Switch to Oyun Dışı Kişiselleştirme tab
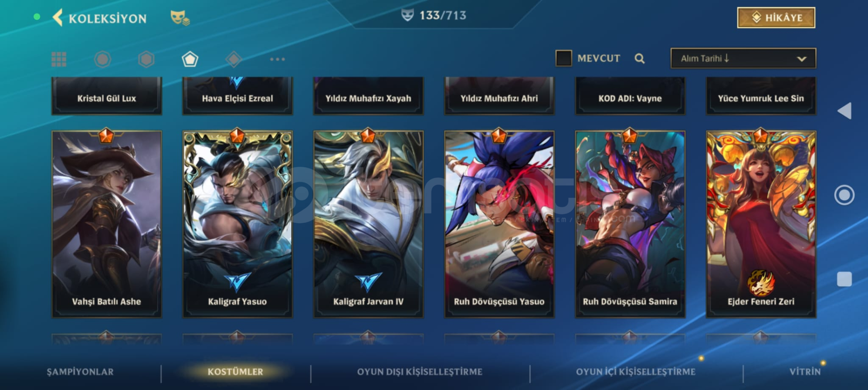The width and height of the screenshot is (868, 390). pyautogui.click(x=420, y=371)
